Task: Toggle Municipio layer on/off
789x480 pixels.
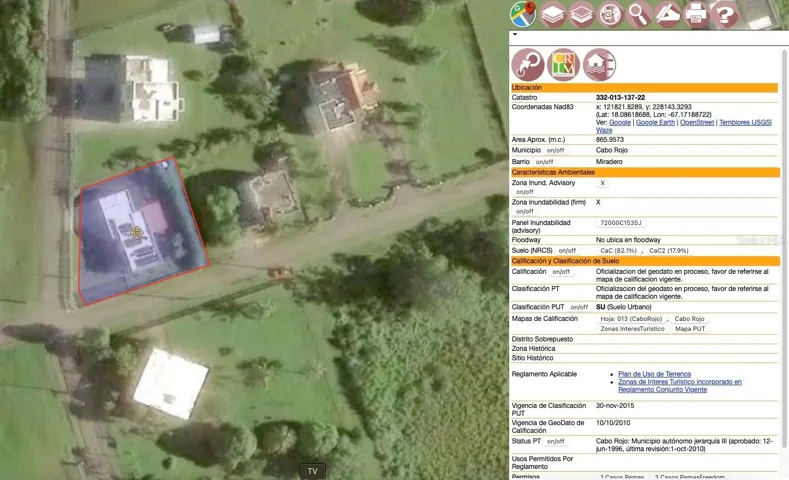Action: click(x=555, y=151)
